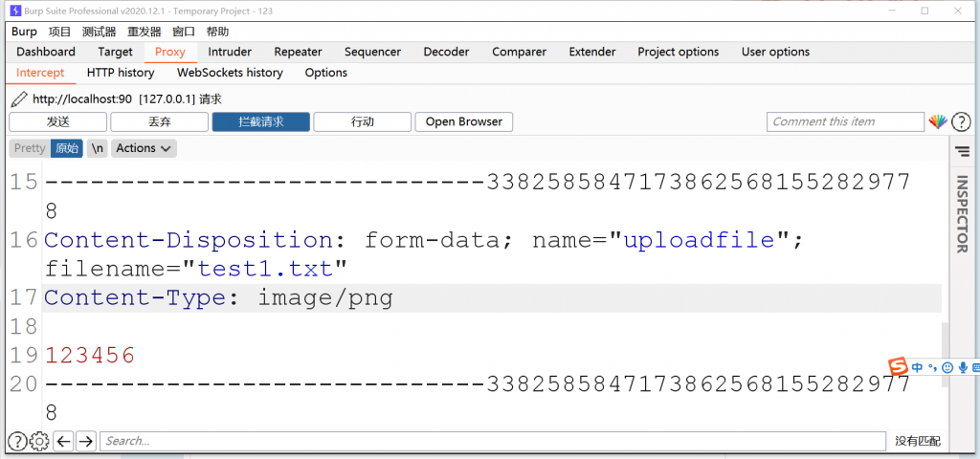980x459 pixels.
Task: Click the filename value test1.txt
Action: click(x=266, y=269)
